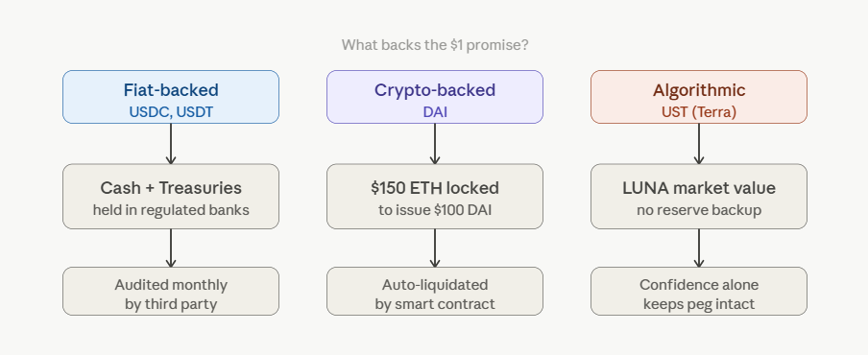Select the Fiat-backed header box
This screenshot has width=868, height=355.
pyautogui.click(x=171, y=97)
